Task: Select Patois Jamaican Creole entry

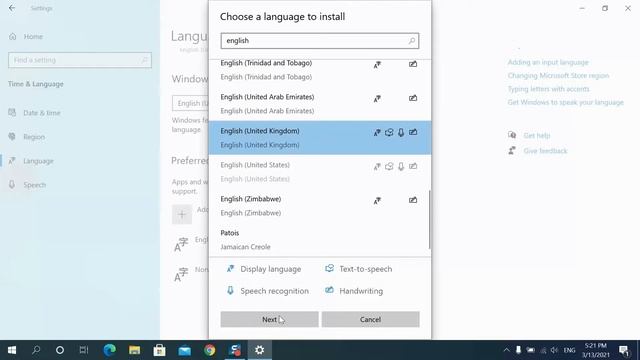Action: click(320, 239)
